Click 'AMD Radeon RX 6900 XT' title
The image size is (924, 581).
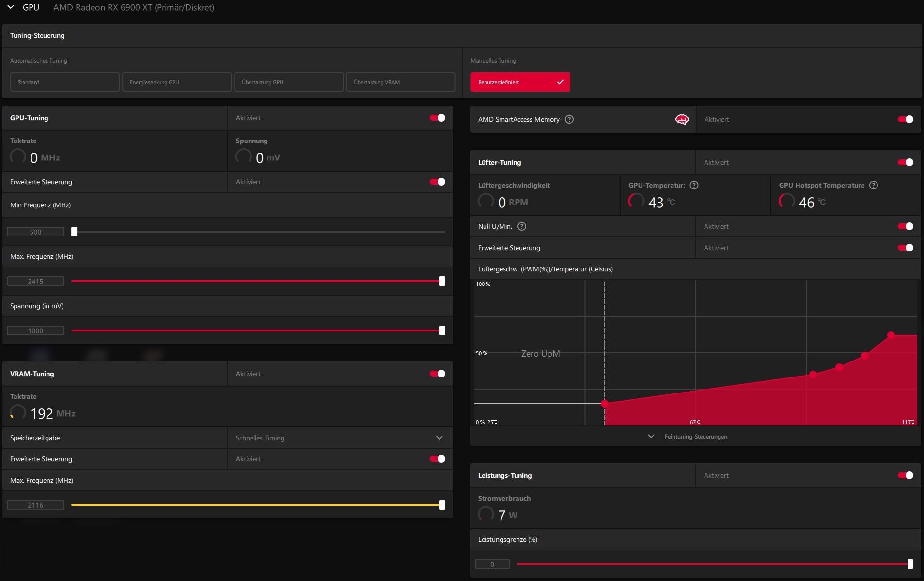coord(134,7)
